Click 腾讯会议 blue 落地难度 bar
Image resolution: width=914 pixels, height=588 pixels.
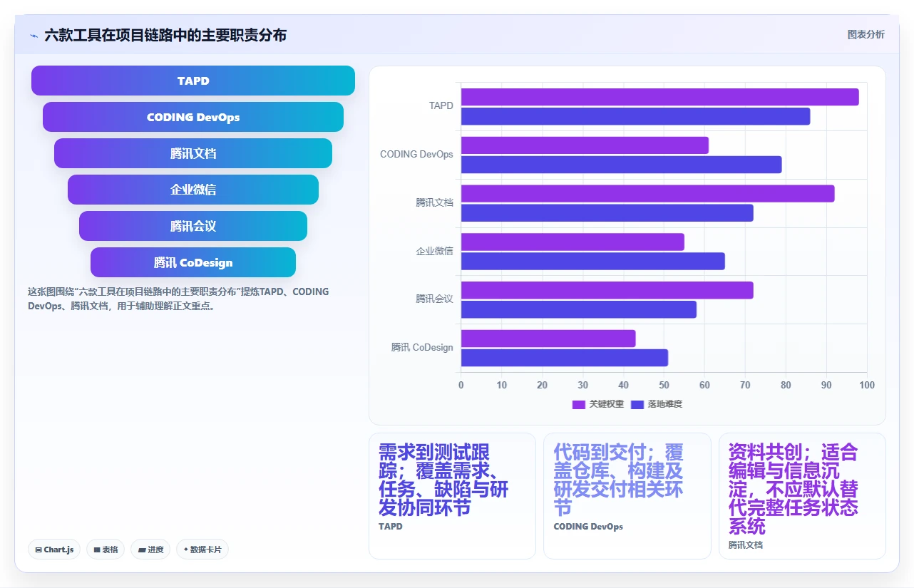coord(578,309)
